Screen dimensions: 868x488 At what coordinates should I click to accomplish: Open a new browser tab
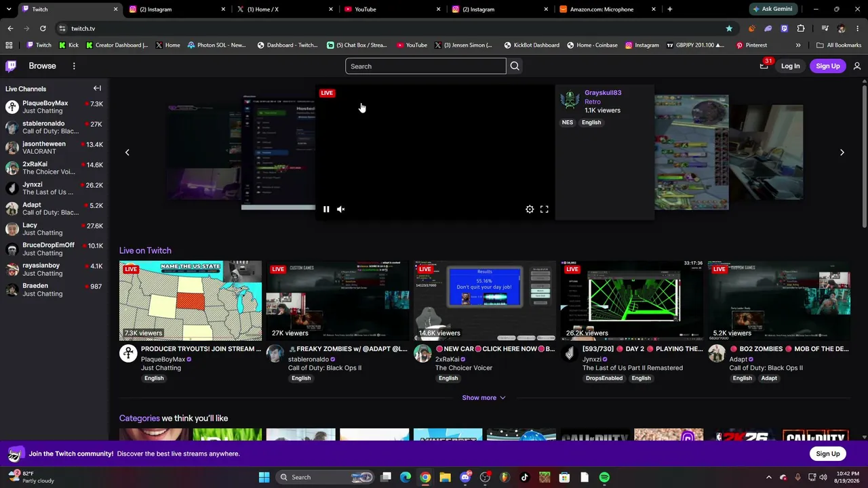670,9
